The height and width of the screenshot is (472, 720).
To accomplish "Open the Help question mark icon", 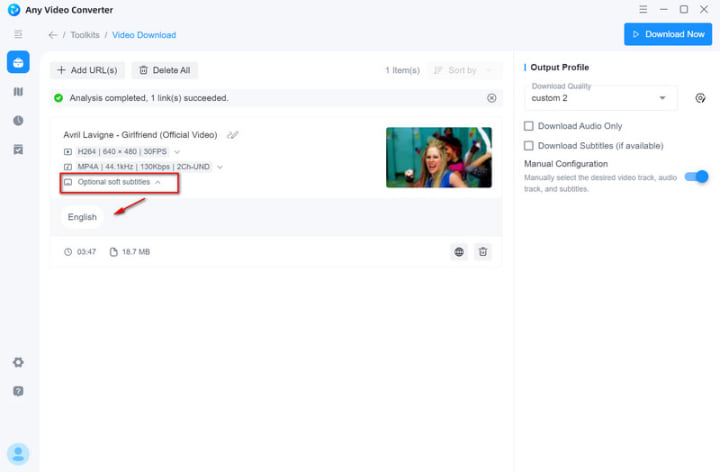I will tap(18, 391).
